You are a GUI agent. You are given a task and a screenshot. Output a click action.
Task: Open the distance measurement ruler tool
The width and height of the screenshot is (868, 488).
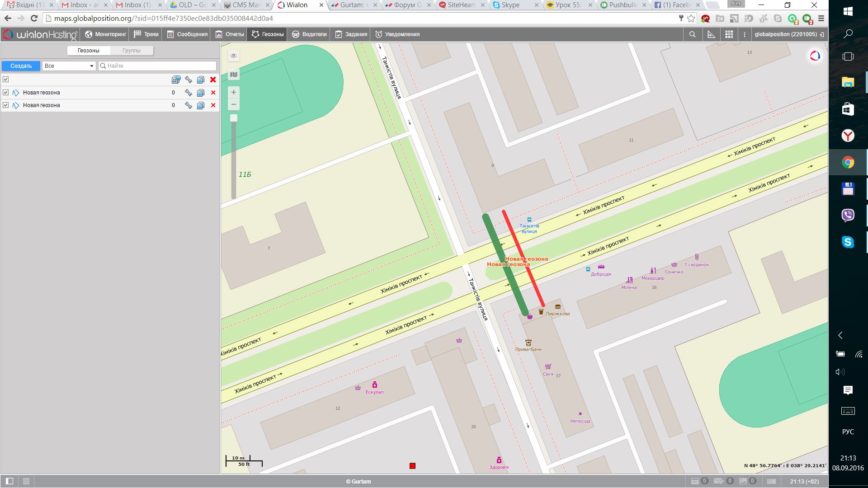pos(711,34)
